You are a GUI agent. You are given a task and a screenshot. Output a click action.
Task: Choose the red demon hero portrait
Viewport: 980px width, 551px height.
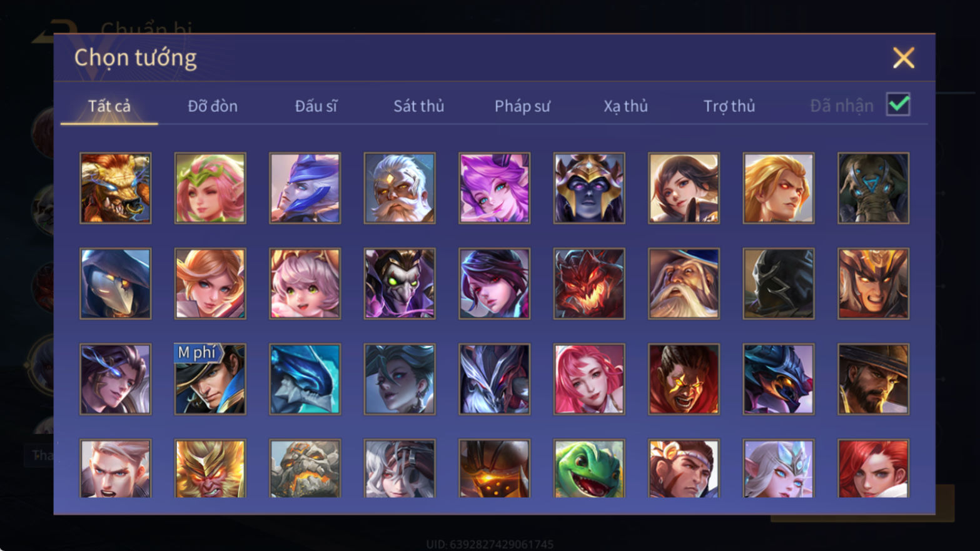(x=589, y=284)
